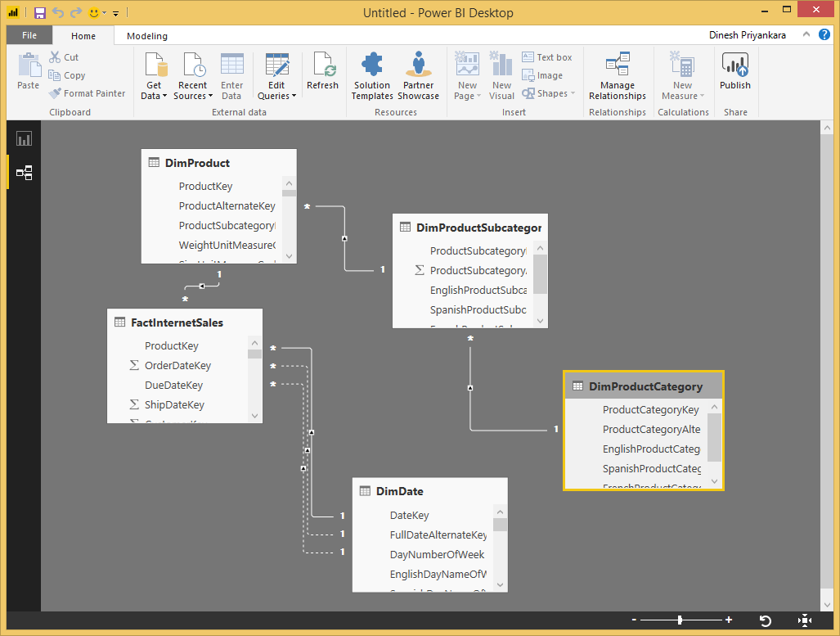Image resolution: width=840 pixels, height=636 pixels.
Task: Select the DimProduct table header
Action: click(x=218, y=163)
